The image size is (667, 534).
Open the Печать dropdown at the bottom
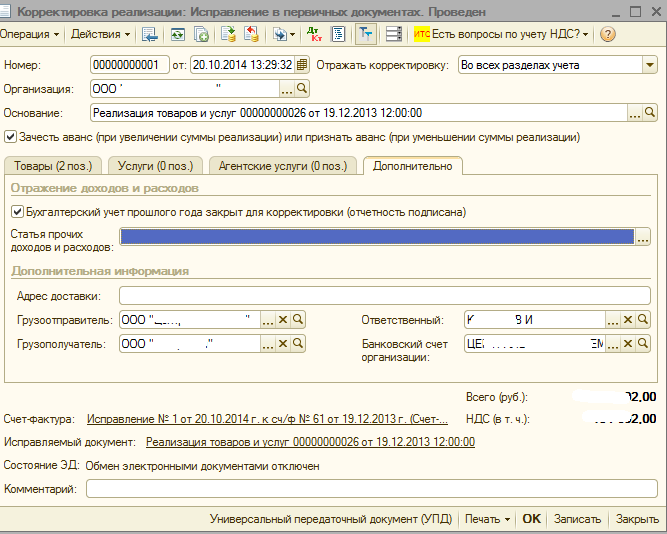488,519
